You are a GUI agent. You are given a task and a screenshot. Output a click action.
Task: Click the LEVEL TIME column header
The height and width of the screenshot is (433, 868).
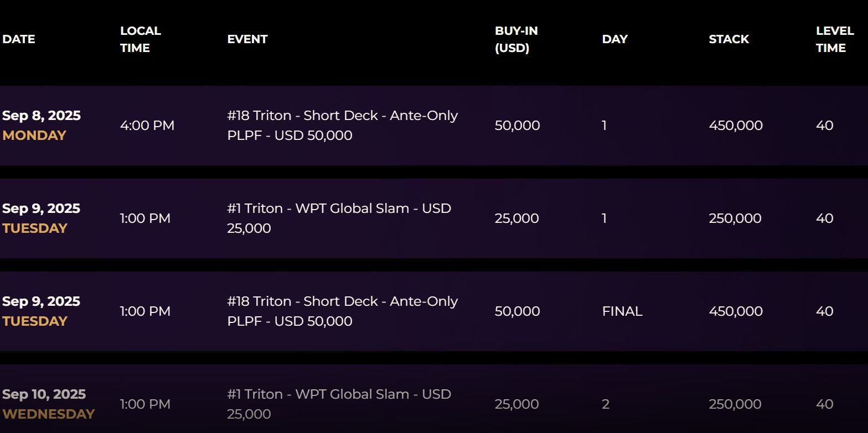tap(834, 39)
